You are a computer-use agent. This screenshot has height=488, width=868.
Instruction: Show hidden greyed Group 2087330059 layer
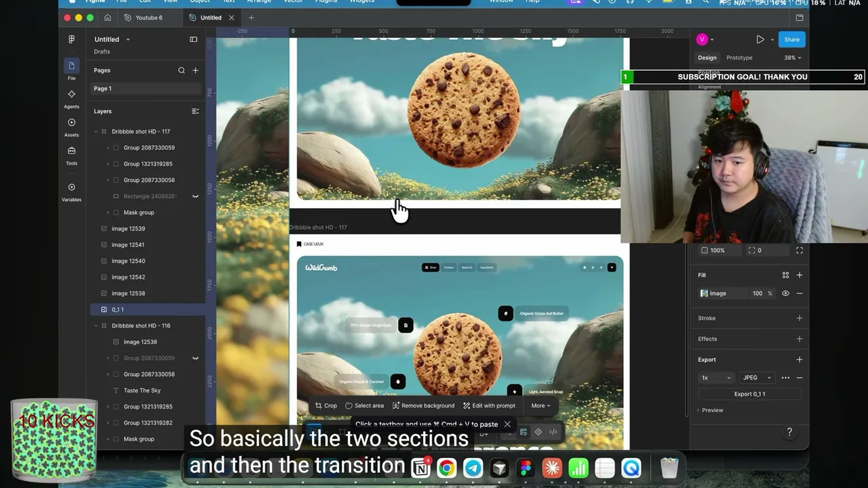[x=195, y=358]
